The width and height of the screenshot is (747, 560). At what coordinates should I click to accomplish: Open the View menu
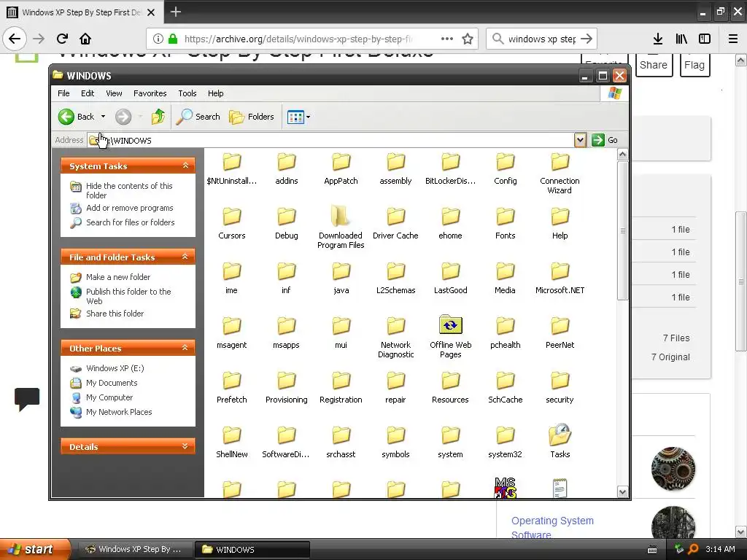(114, 93)
